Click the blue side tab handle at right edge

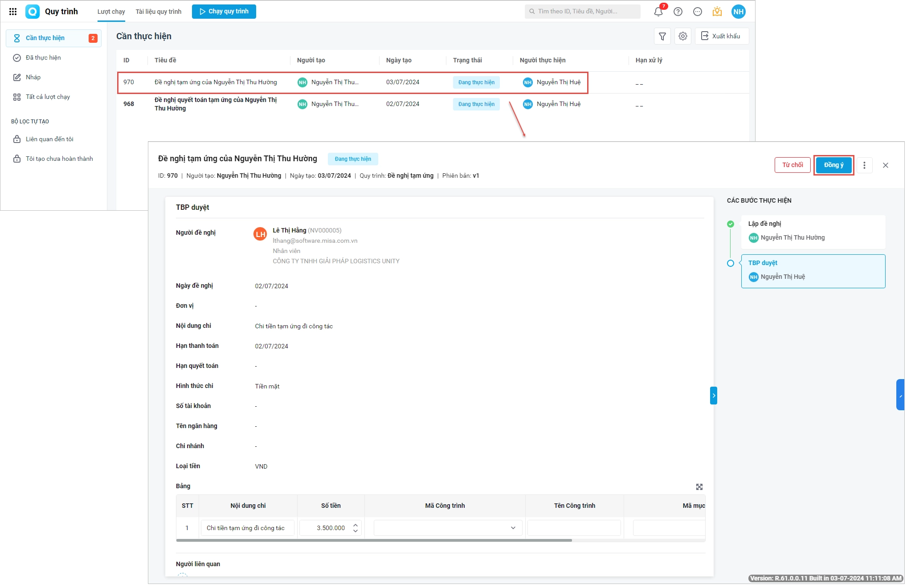click(900, 395)
